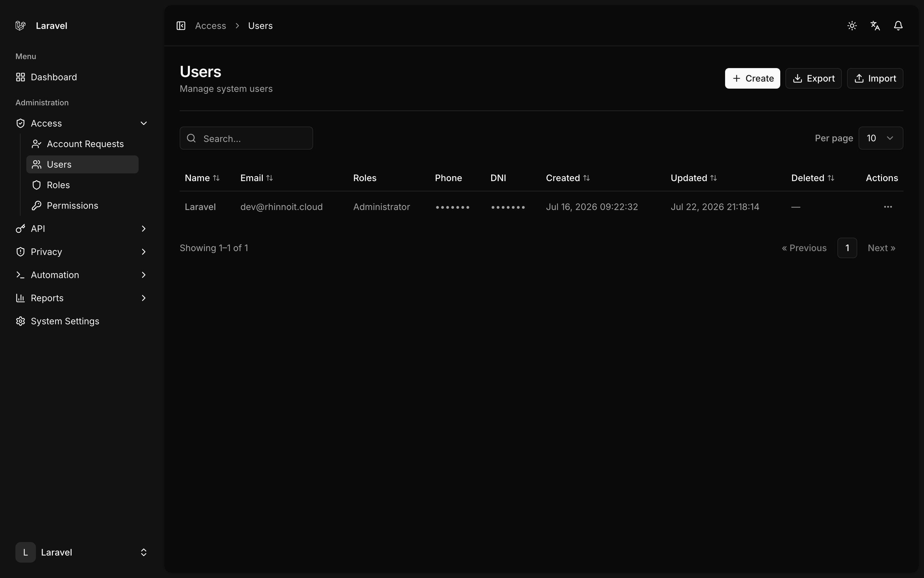Sort table by Created column arrows
The height and width of the screenshot is (578, 924).
pos(586,178)
